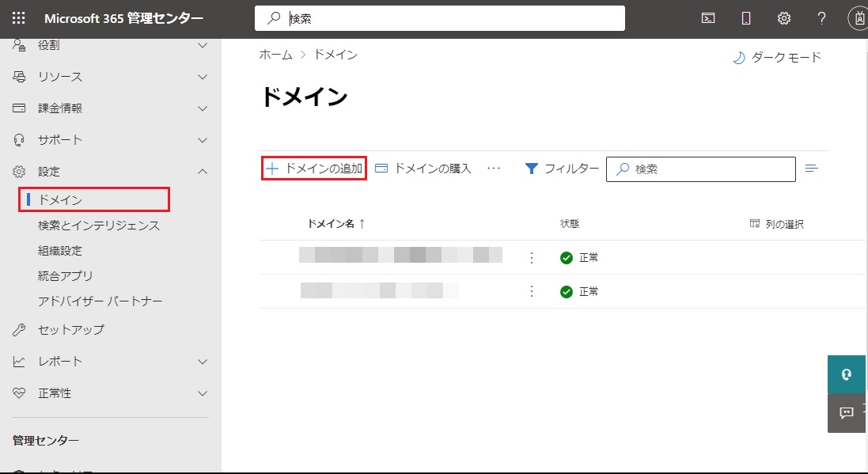Open more actions for the first domain row

coord(532,258)
